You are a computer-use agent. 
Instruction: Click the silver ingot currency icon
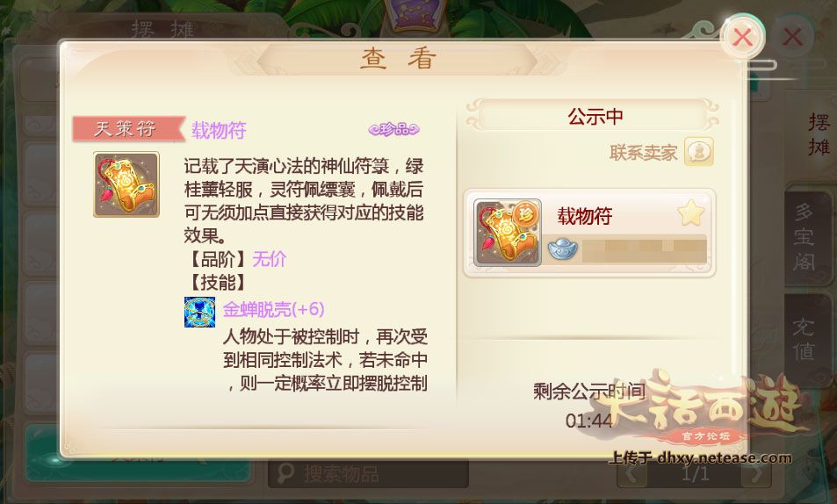pos(563,249)
